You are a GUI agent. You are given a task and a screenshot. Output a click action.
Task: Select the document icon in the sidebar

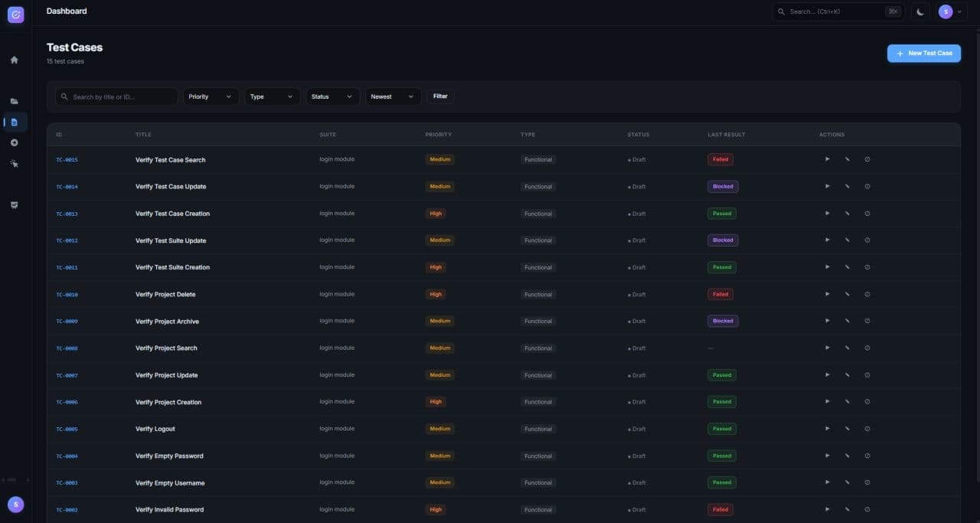pyautogui.click(x=15, y=122)
